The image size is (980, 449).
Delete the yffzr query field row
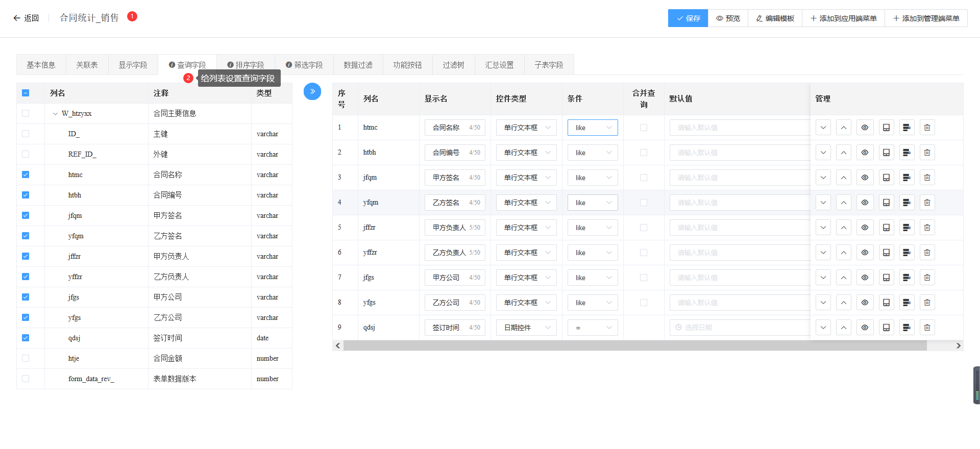927,253
